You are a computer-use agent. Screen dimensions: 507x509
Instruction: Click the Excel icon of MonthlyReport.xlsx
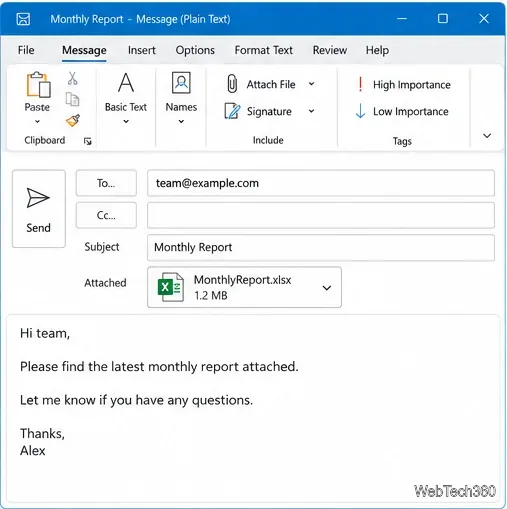click(171, 287)
